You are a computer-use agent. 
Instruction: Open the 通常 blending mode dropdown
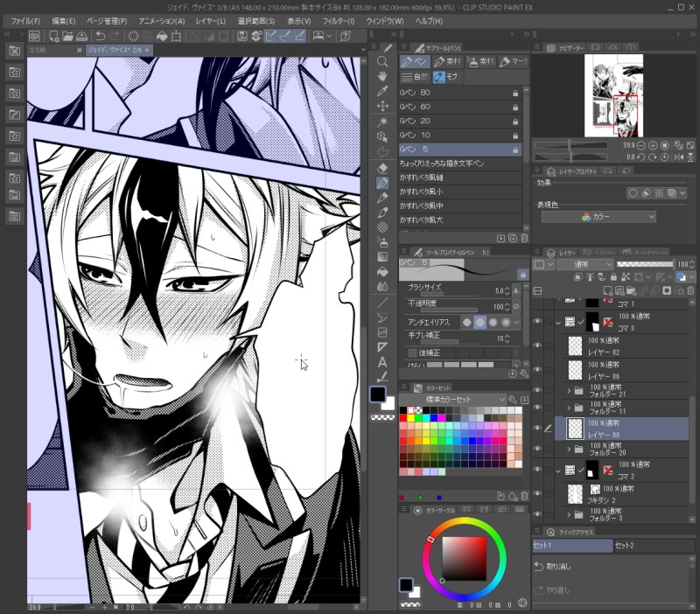(x=584, y=265)
